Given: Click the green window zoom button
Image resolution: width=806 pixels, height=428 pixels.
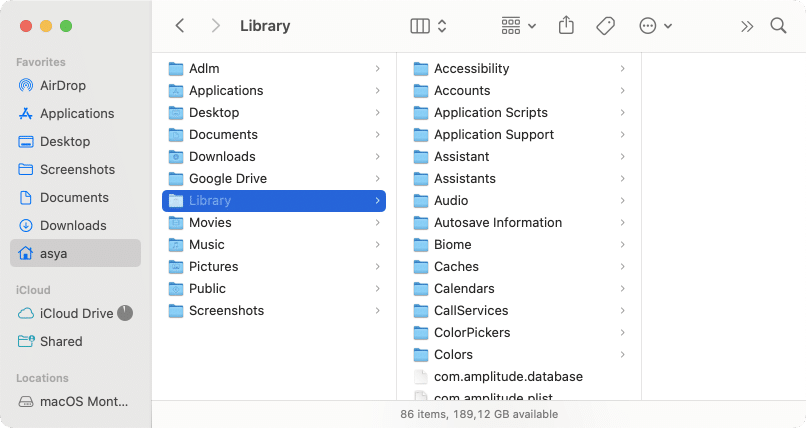Looking at the screenshot, I should 66,26.
